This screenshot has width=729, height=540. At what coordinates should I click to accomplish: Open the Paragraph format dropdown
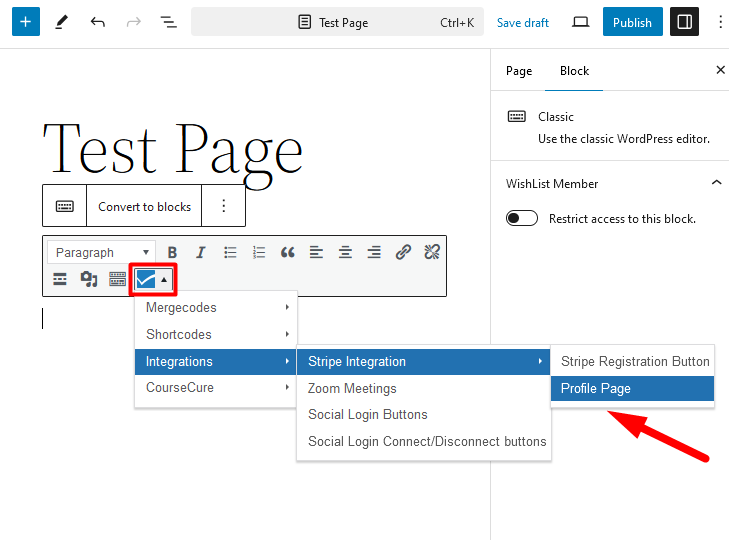click(104, 252)
